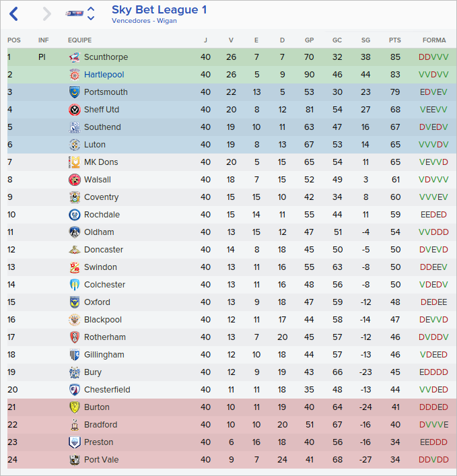Switch to the division above with up chevron
Viewport: 457px width, 476px height.
click(92, 9)
